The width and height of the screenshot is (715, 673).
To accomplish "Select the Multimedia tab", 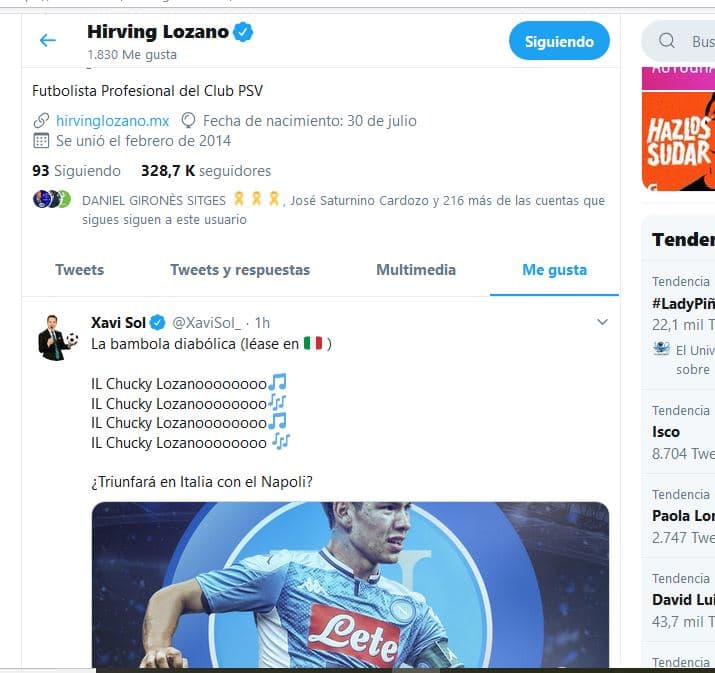I will 416,270.
